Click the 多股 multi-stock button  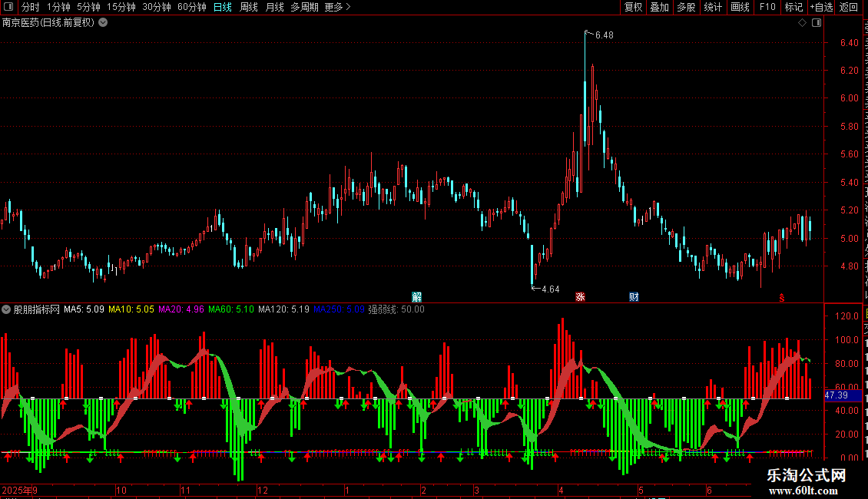(686, 7)
